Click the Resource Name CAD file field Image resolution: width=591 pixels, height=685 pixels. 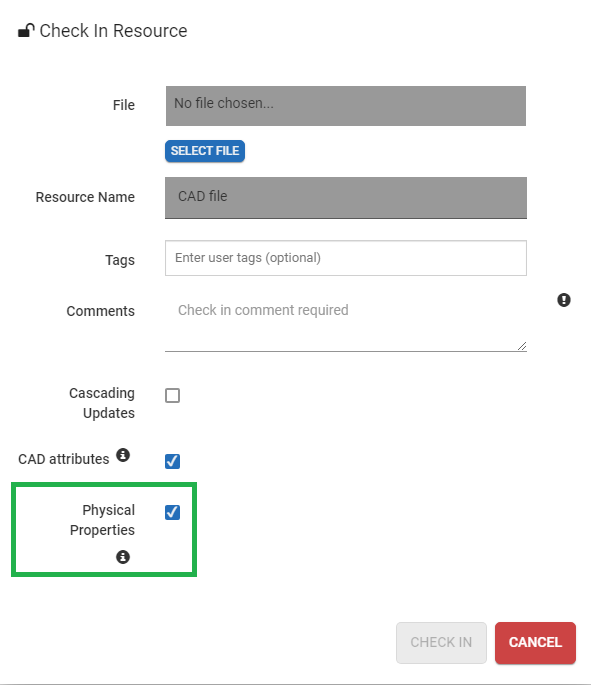(x=346, y=198)
